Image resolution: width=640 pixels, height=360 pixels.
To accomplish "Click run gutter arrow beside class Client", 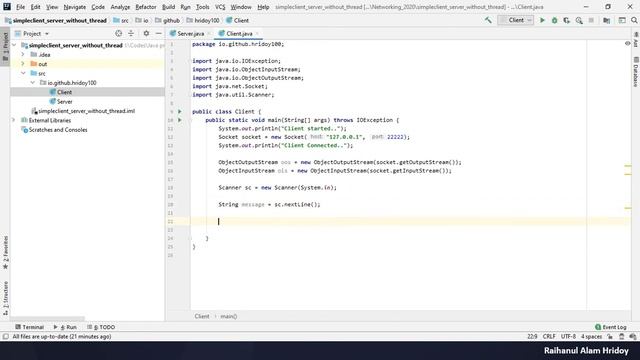I will pyautogui.click(x=180, y=111).
